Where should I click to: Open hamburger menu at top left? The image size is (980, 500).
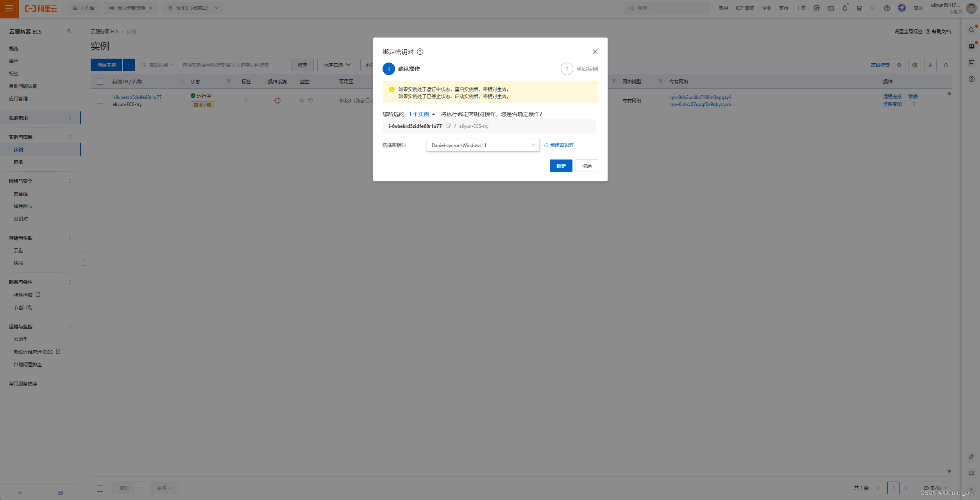tap(9, 8)
